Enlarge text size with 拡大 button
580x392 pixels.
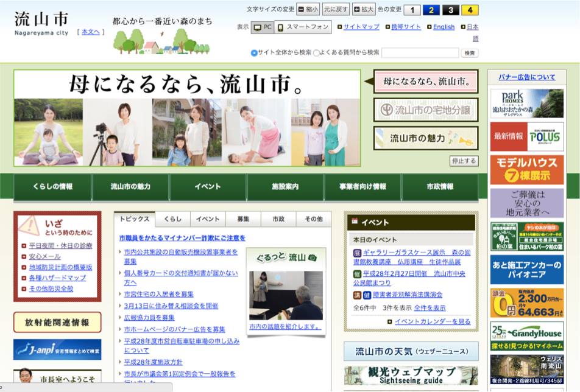(x=364, y=10)
